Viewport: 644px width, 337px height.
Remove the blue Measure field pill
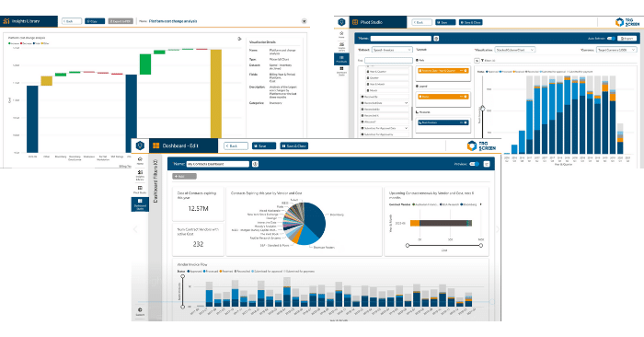click(466, 122)
